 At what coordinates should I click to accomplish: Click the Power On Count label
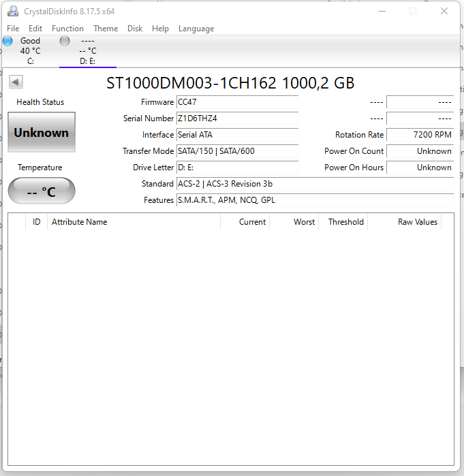(x=354, y=151)
